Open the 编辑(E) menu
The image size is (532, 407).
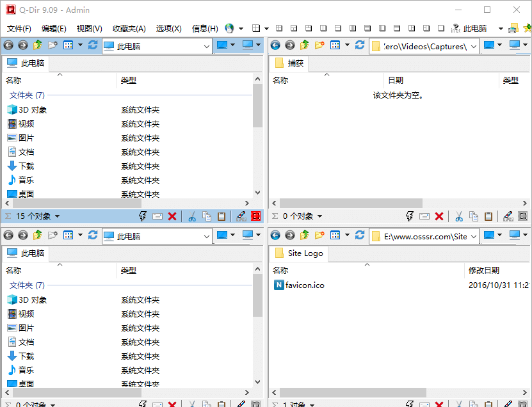tap(54, 29)
